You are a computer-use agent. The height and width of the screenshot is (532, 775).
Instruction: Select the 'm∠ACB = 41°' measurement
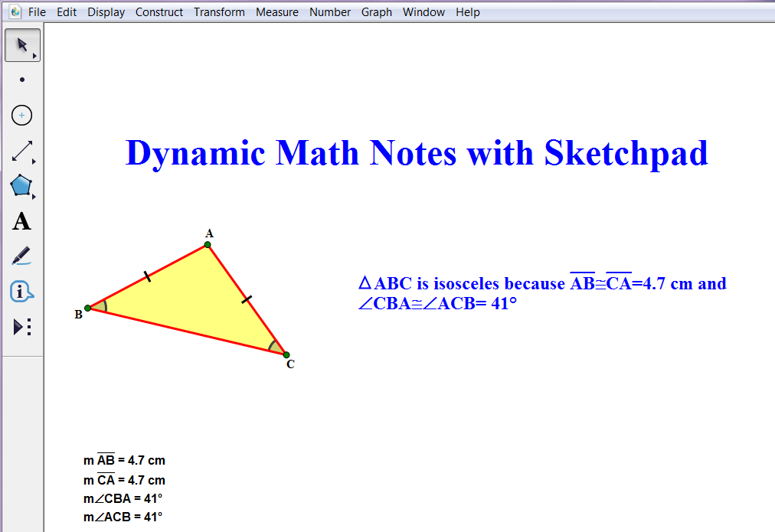click(123, 517)
